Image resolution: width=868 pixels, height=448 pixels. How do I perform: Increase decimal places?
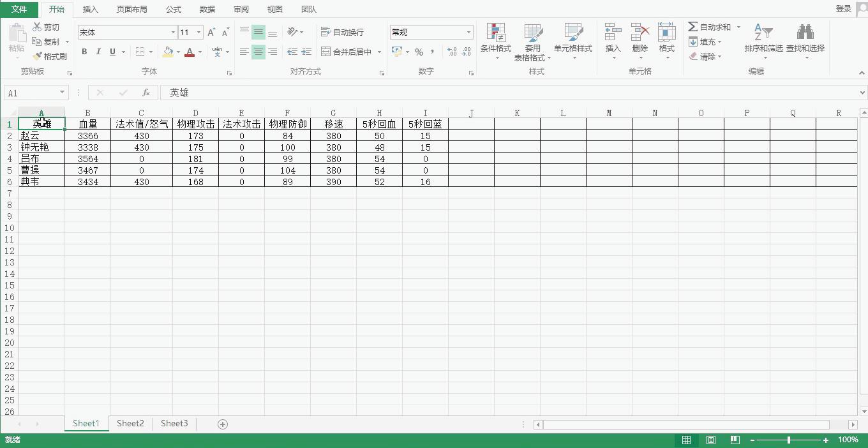(x=453, y=52)
